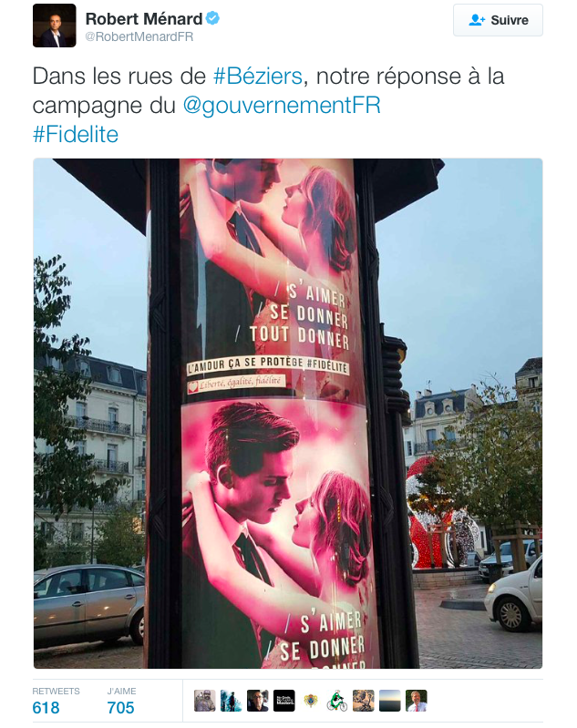Open the green cyclist cartoon avatar
This screenshot has width=577, height=728.
coord(337,701)
